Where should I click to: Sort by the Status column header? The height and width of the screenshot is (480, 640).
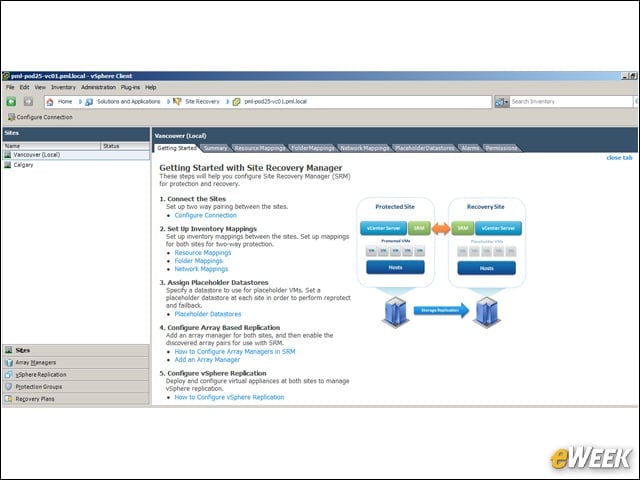tap(125, 146)
